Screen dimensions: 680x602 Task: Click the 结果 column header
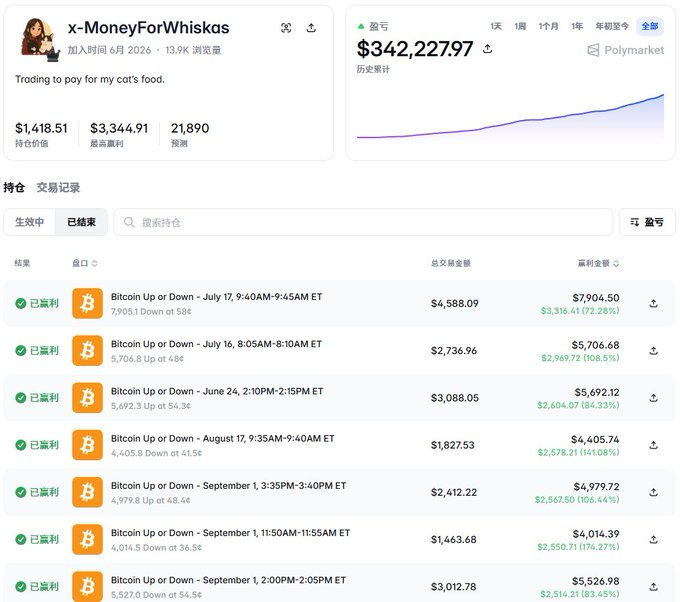(23, 263)
